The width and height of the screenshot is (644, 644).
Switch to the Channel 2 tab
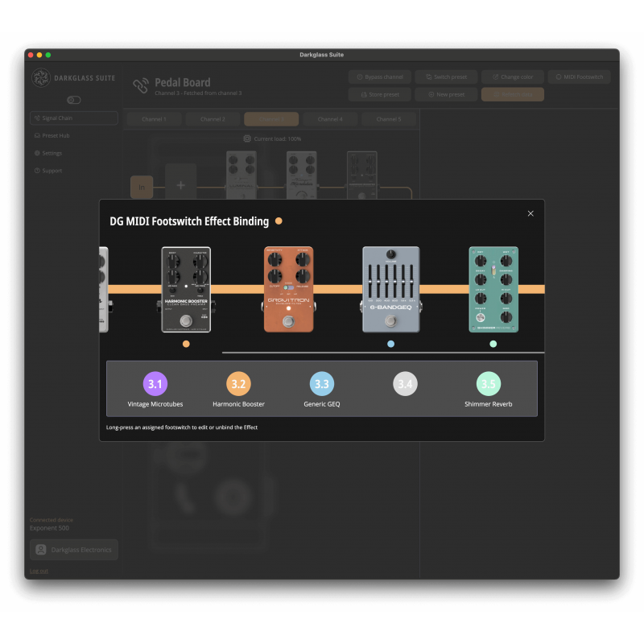point(213,119)
